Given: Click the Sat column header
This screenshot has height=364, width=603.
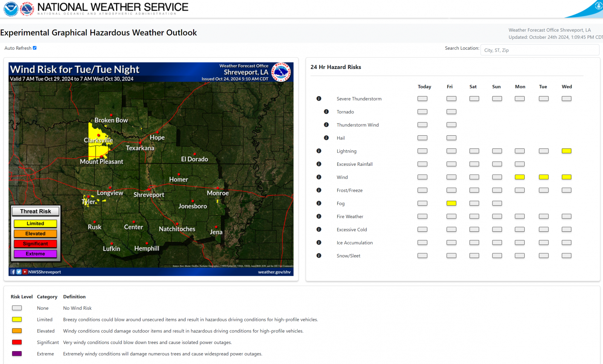Looking at the screenshot, I should 473,87.
